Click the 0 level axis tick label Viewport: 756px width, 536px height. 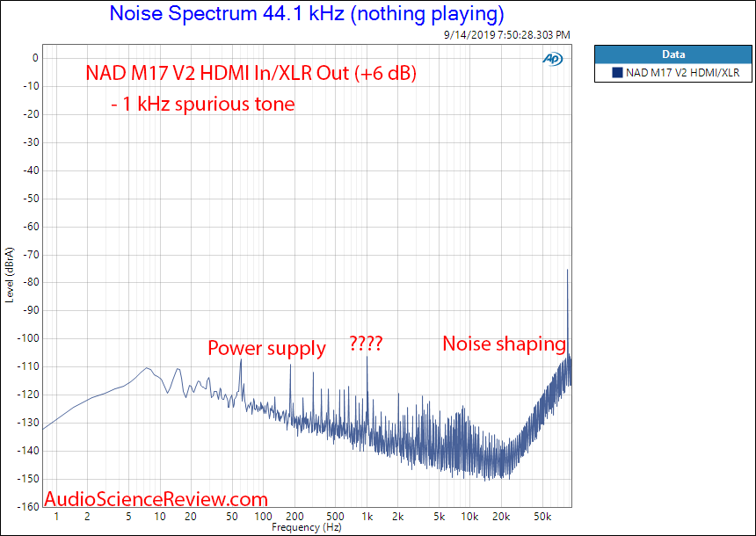coord(35,58)
